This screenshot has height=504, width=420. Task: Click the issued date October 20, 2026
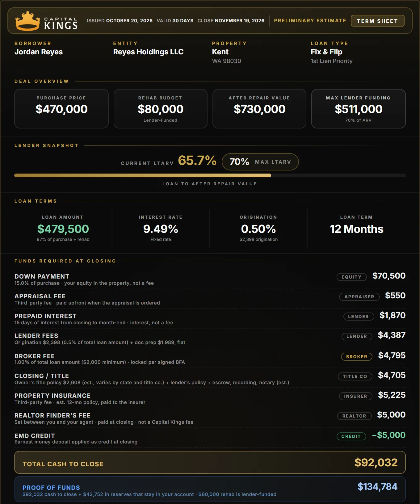129,21
